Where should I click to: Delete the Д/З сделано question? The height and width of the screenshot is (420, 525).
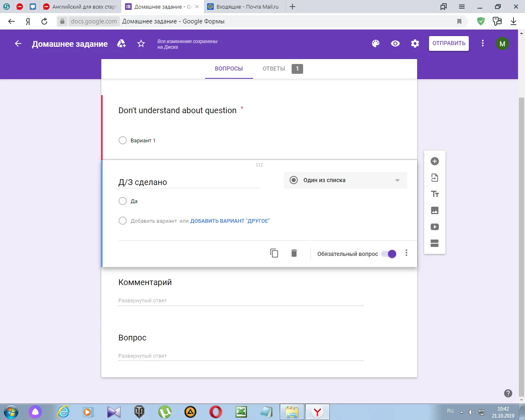click(x=294, y=253)
